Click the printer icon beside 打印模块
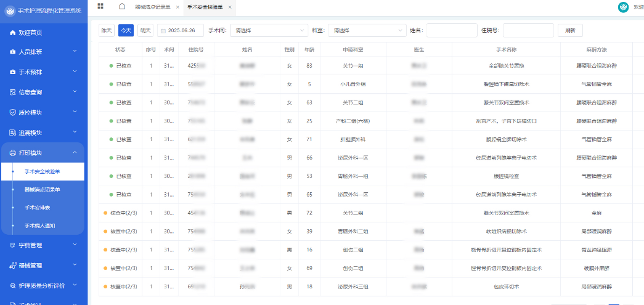This screenshot has height=305, width=644. coord(12,153)
